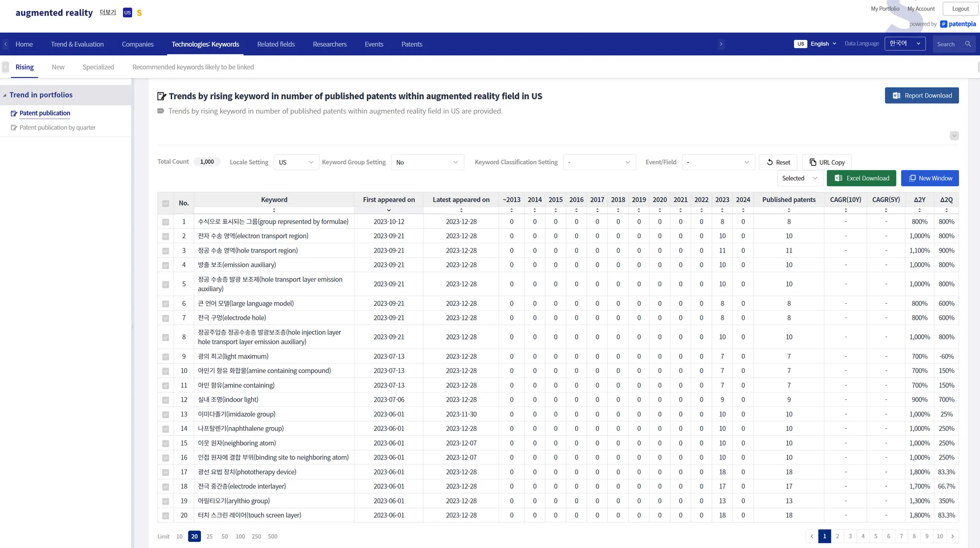Click the Report Download button icon
Viewport: 980px width, 548px height.
click(x=896, y=96)
